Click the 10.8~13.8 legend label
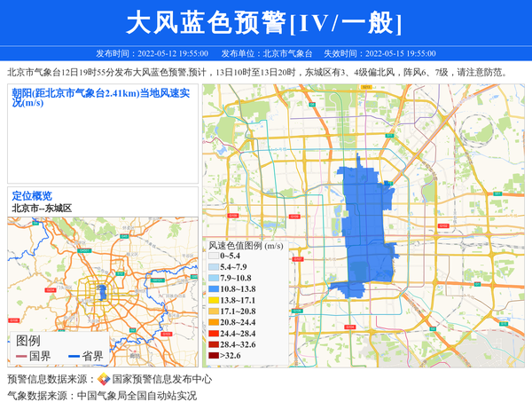Viewport: 532px width, 418px height. [x=238, y=289]
